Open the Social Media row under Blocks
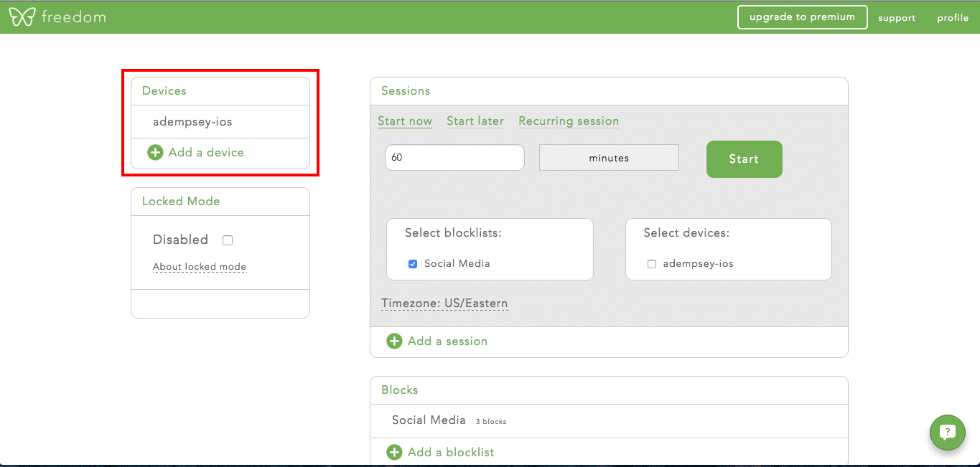The width and height of the screenshot is (980, 467). (x=609, y=420)
